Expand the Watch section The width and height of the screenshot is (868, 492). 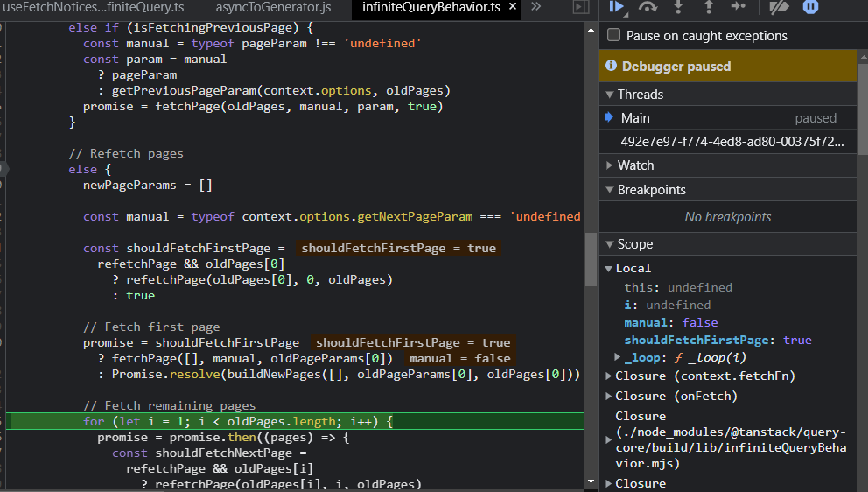coord(610,165)
